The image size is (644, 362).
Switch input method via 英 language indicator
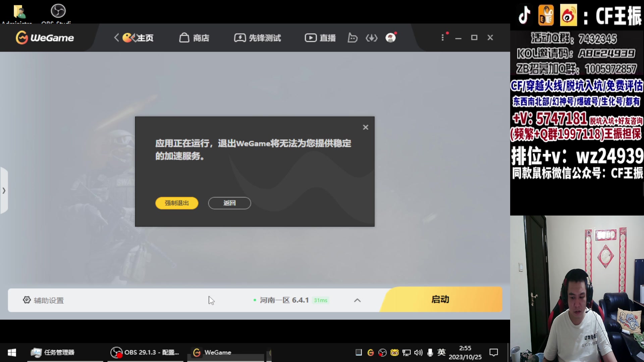pyautogui.click(x=442, y=353)
